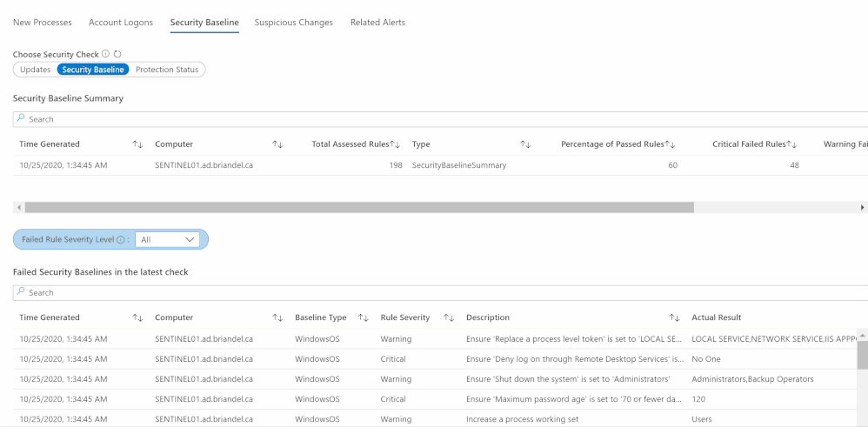Screen dimensions: 868x427
Task: Sort summary table by Time Generated
Action: tap(137, 144)
